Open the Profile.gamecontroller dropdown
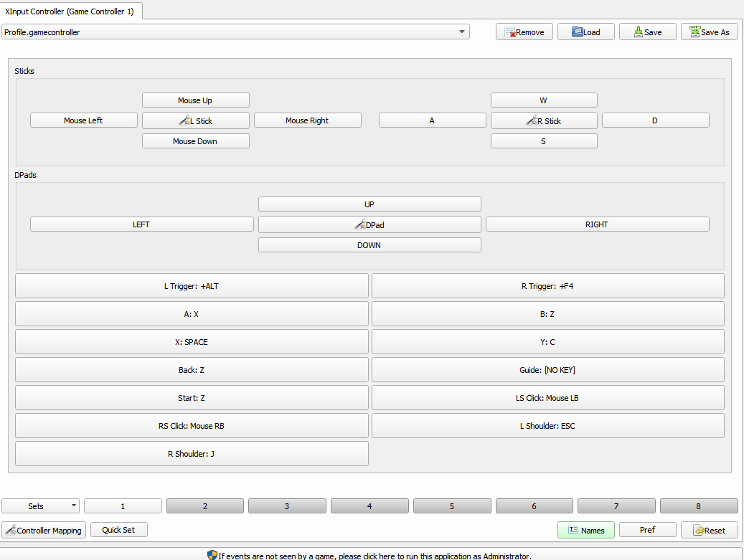Image resolution: width=744 pixels, height=560 pixels. click(235, 32)
